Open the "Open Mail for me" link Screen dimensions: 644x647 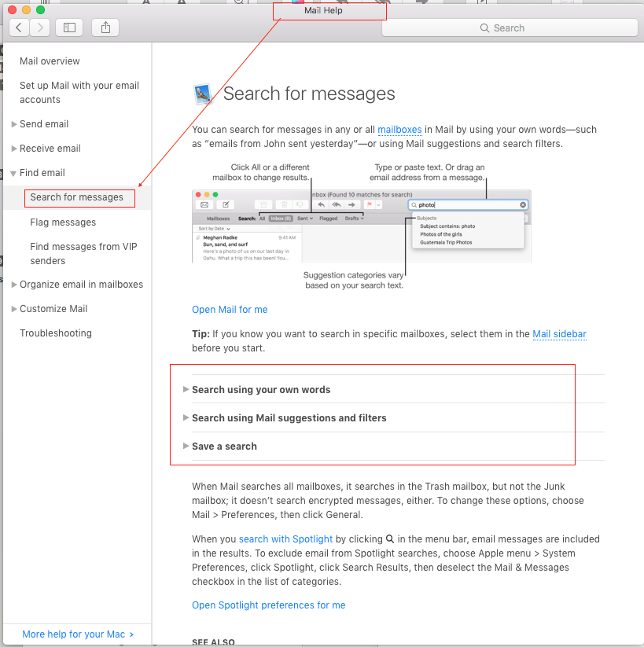[230, 309]
